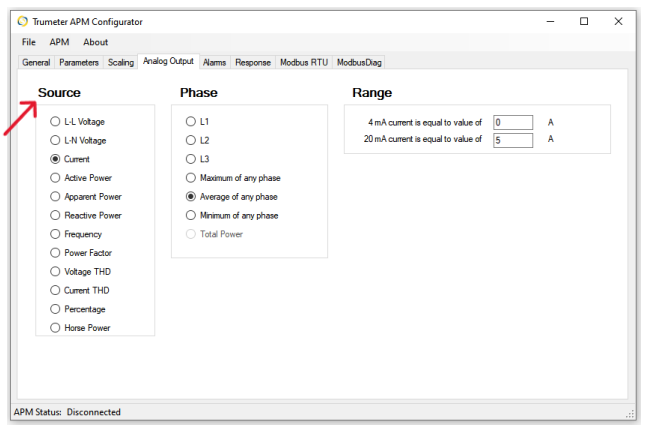Choose Reactive Power source option

tap(86, 215)
